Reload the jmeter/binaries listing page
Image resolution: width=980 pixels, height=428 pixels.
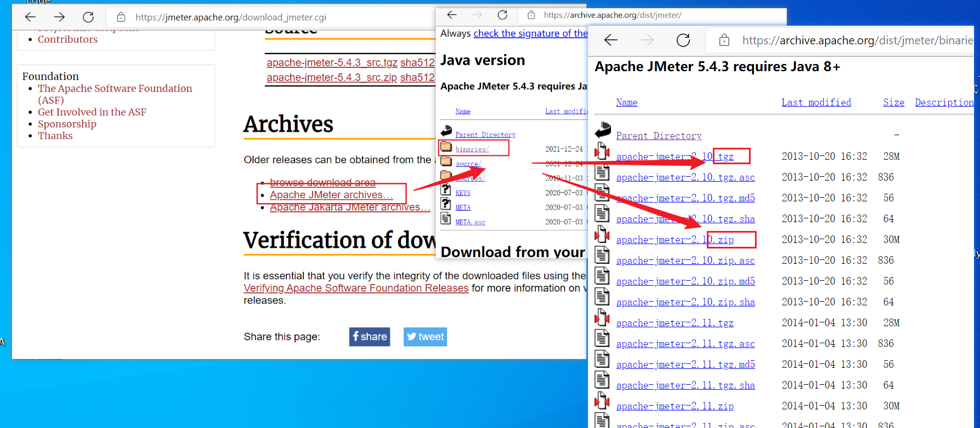tap(683, 40)
